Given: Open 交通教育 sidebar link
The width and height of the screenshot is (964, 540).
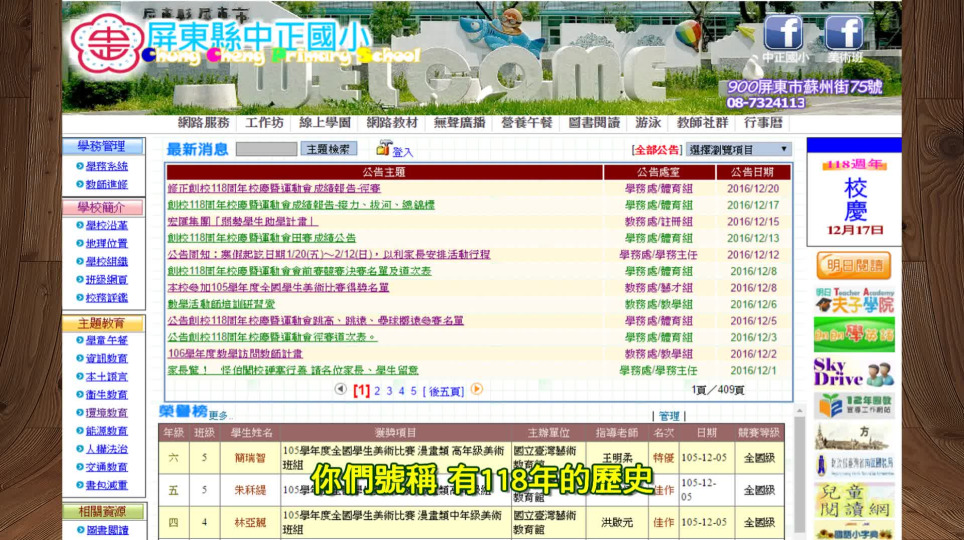Looking at the screenshot, I should click(106, 467).
